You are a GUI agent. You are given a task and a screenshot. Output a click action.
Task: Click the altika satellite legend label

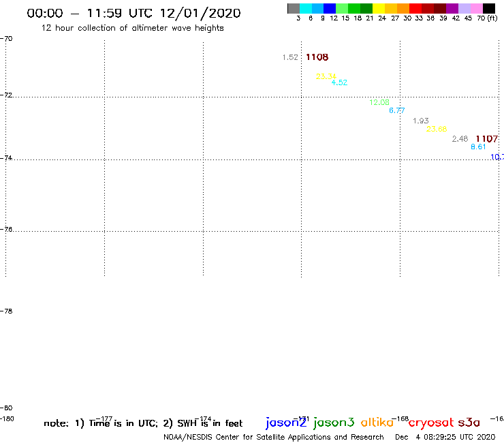(377, 423)
